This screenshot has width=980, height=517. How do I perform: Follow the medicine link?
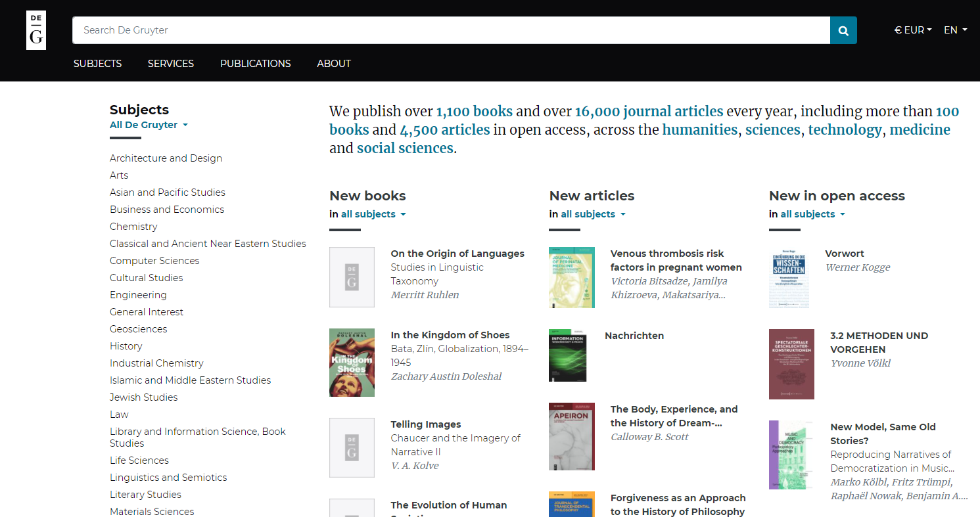pos(920,130)
